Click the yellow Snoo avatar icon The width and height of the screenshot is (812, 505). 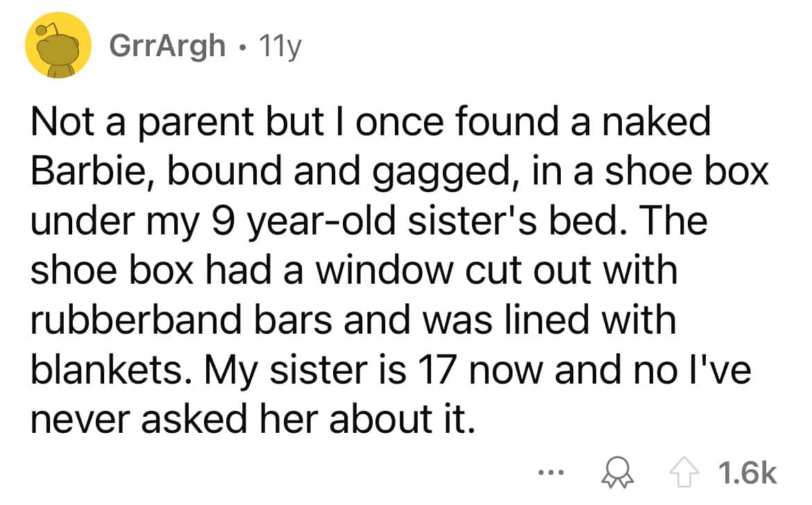[x=58, y=46]
